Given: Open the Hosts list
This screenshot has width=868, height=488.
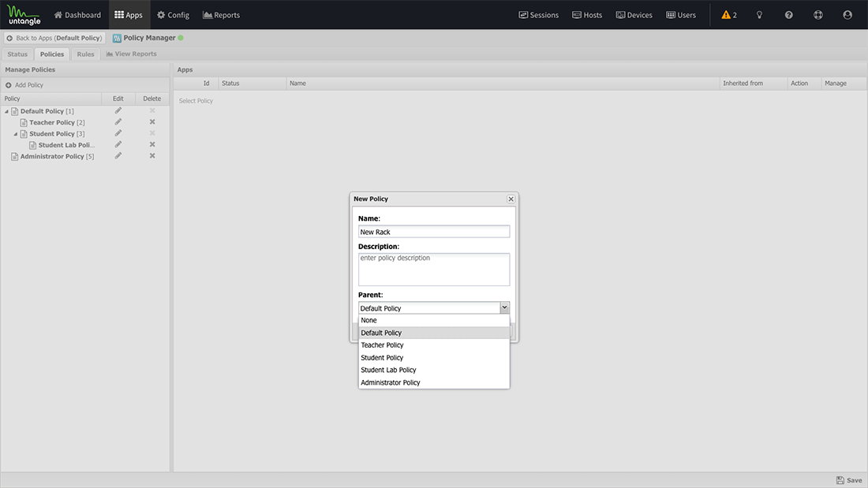Looking at the screenshot, I should pyautogui.click(x=587, y=15).
